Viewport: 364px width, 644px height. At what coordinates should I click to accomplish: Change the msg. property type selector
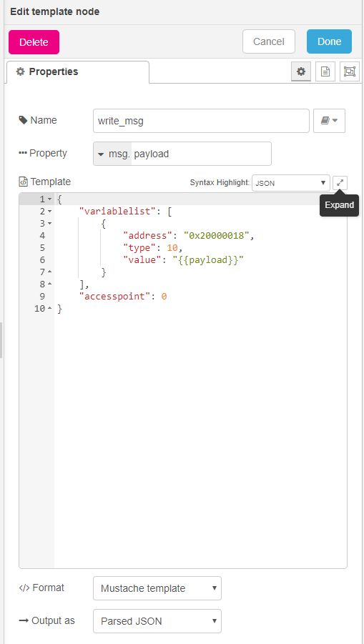pos(112,154)
